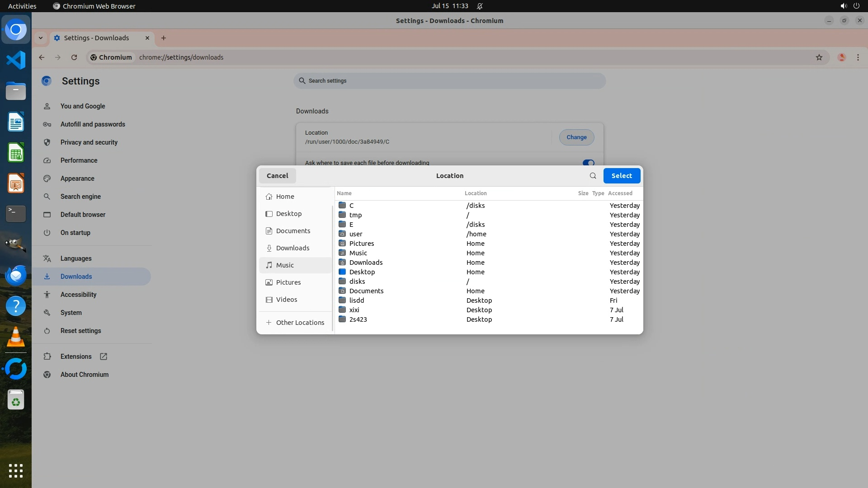Open the Extensions external link icon

click(104, 357)
